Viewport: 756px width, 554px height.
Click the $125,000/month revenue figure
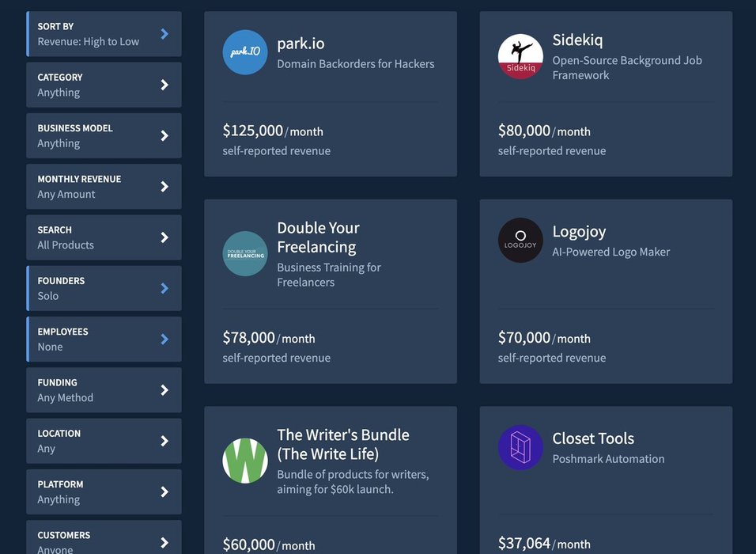tap(273, 131)
